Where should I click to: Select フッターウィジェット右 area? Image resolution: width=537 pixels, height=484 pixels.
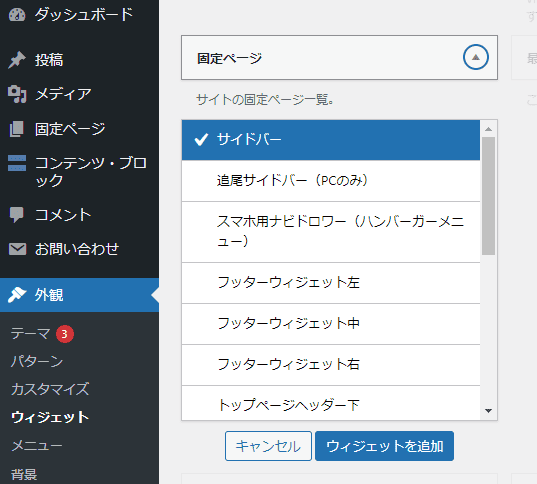[331, 364]
